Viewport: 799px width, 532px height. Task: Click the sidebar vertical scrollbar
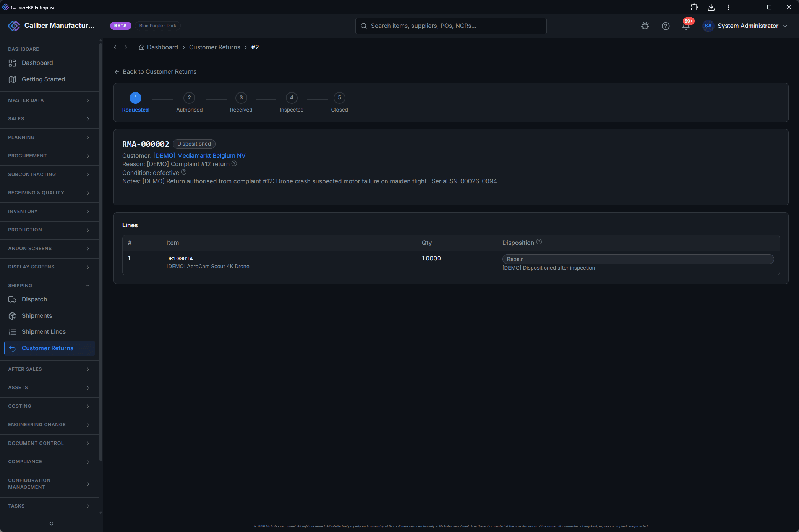pos(100,252)
